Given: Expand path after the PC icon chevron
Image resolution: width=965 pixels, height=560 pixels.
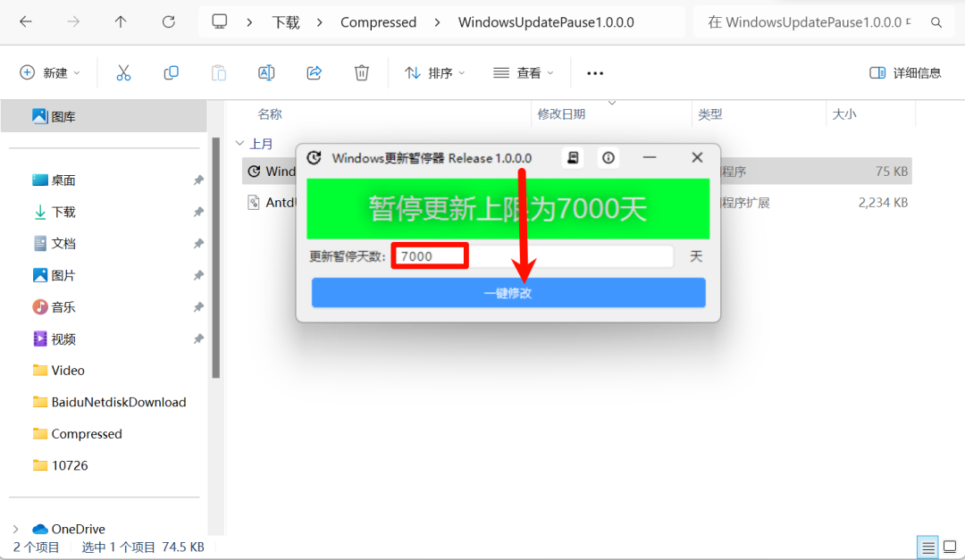Looking at the screenshot, I should (x=249, y=22).
